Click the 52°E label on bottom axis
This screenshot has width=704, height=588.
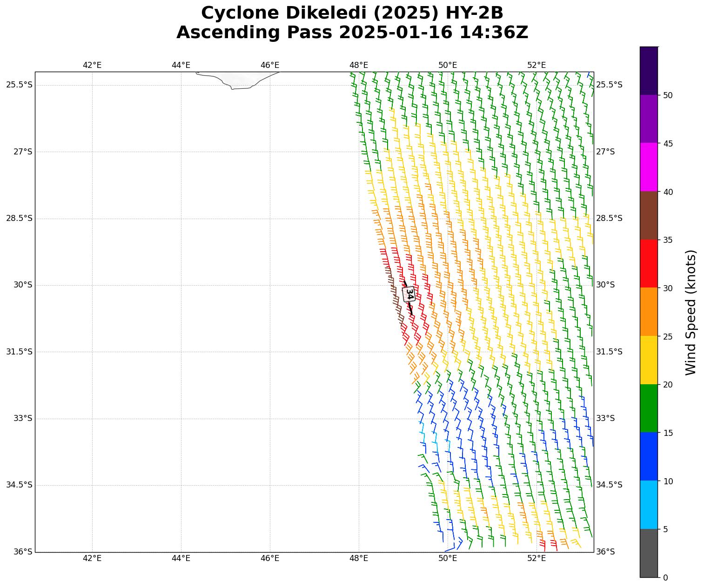536,558
